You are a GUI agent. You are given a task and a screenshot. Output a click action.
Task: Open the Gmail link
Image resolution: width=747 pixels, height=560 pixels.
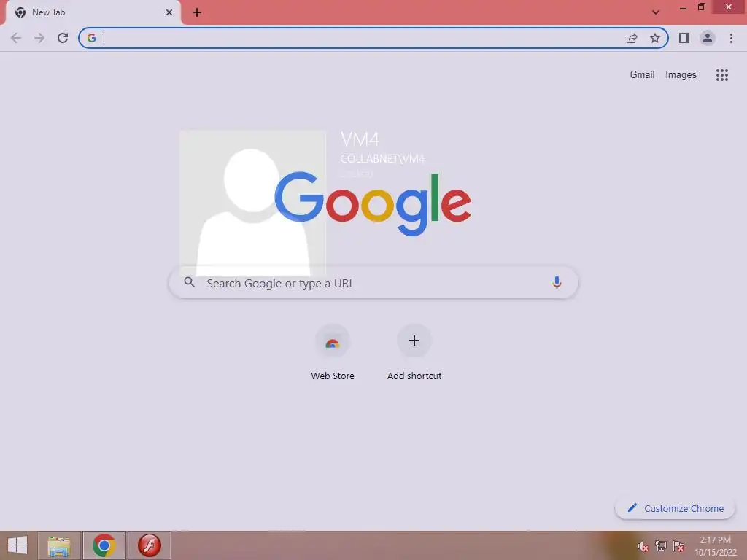pos(642,75)
